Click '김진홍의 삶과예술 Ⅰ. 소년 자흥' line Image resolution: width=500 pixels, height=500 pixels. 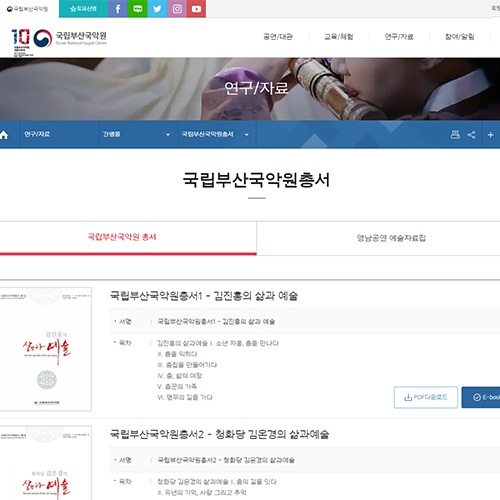218,343
